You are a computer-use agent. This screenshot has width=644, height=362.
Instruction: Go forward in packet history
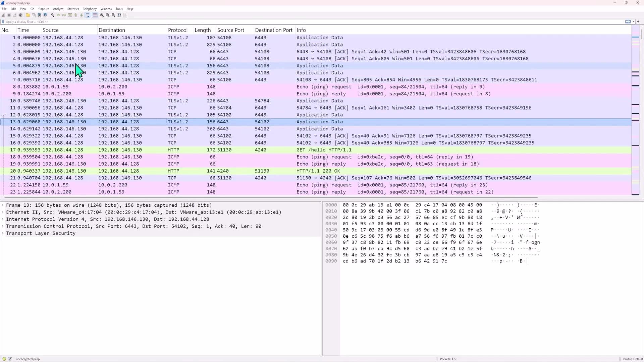64,15
